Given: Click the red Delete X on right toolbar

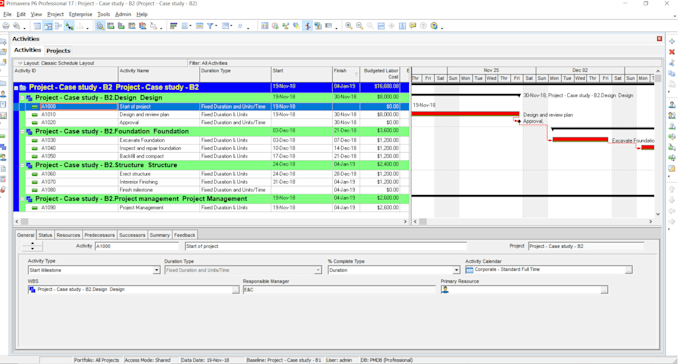Looking at the screenshot, I should tap(672, 52).
